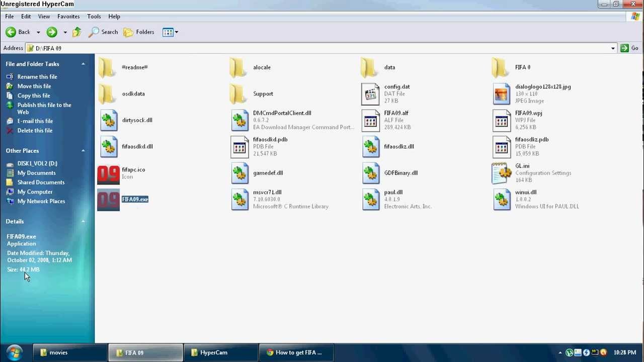Select the dirtysock.dll file icon
Image resolution: width=644 pixels, height=362 pixels.
109,120
